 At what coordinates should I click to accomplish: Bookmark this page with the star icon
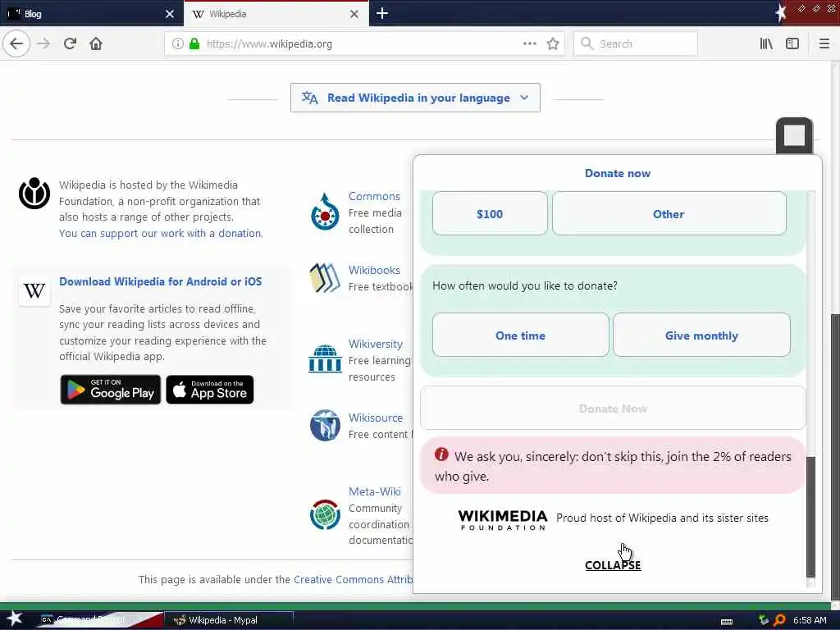(x=553, y=43)
